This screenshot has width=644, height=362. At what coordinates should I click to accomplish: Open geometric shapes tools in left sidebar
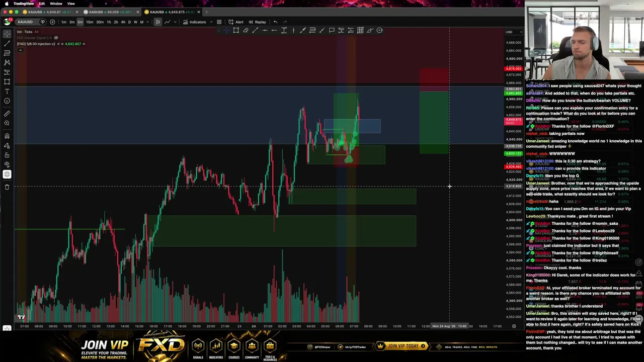(7, 81)
